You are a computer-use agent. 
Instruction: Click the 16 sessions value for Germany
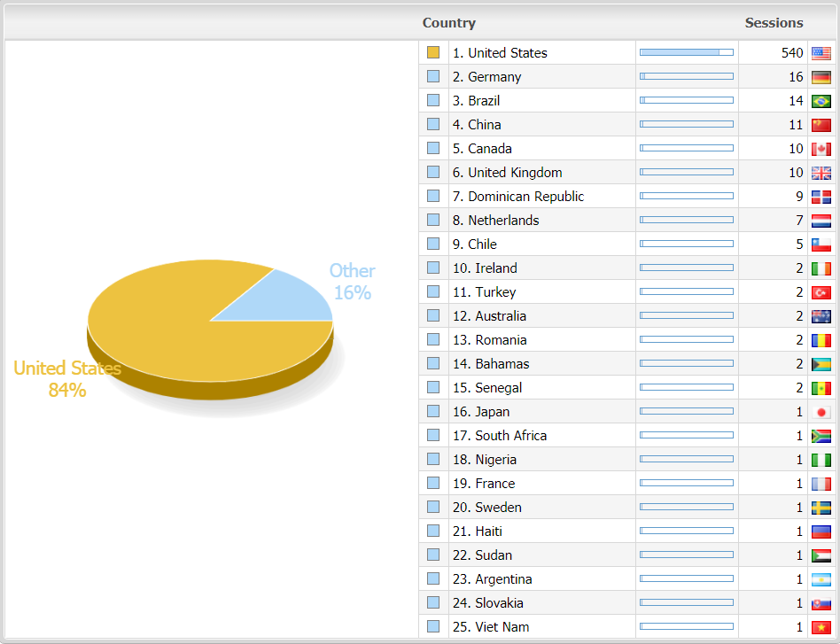click(x=796, y=77)
